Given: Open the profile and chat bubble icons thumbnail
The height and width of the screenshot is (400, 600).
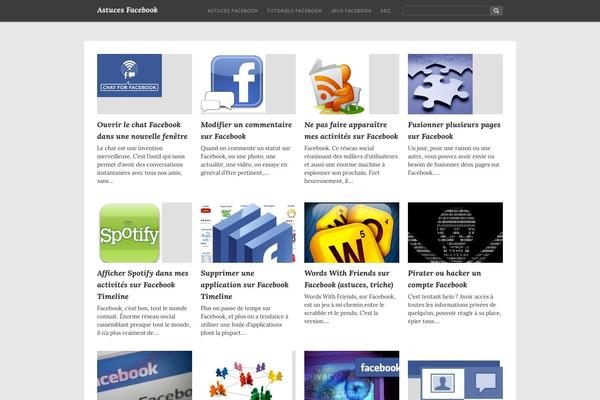Looking at the screenshot, I should 455,376.
